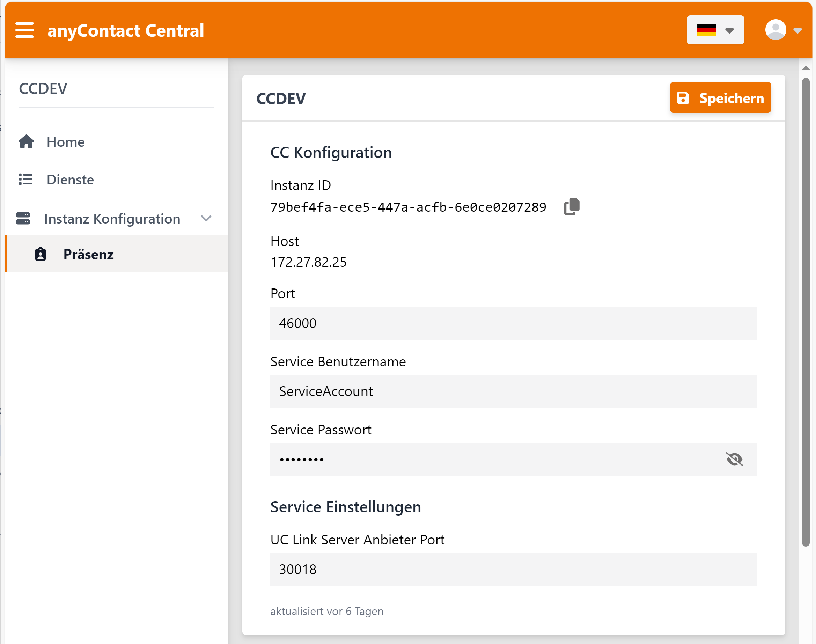Open user account dropdown arrow
This screenshot has width=816, height=644.
[x=797, y=30]
